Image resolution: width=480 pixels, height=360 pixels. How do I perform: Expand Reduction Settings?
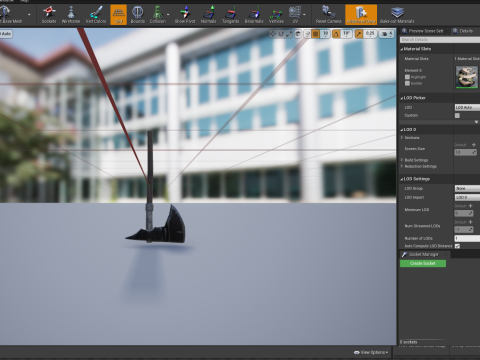(x=402, y=166)
